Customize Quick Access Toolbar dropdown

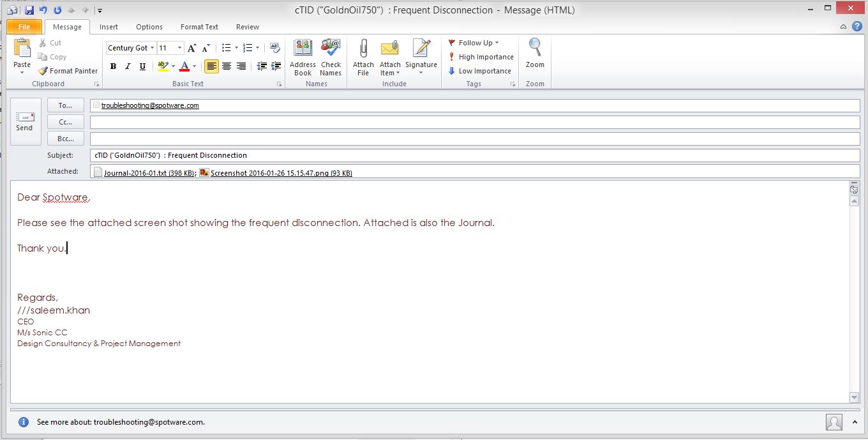pyautogui.click(x=100, y=10)
